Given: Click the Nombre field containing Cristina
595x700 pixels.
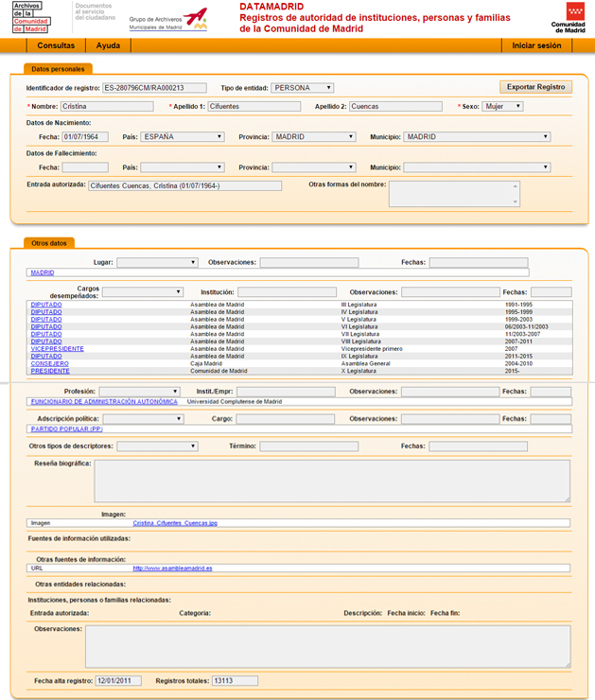Looking at the screenshot, I should click(107, 106).
